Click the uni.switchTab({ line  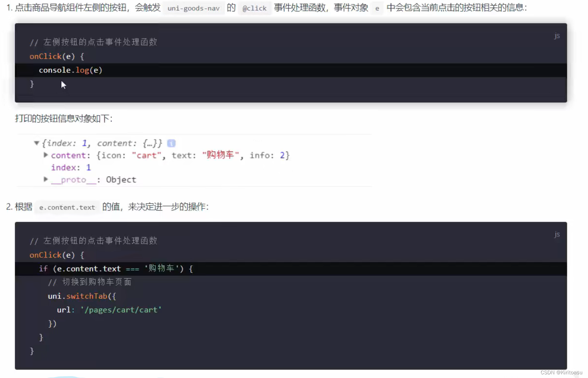pyautogui.click(x=82, y=296)
